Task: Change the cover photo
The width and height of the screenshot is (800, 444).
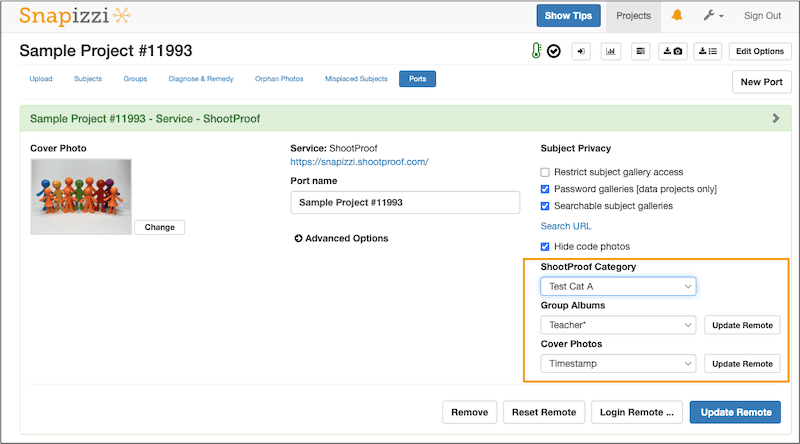Action: (x=159, y=227)
